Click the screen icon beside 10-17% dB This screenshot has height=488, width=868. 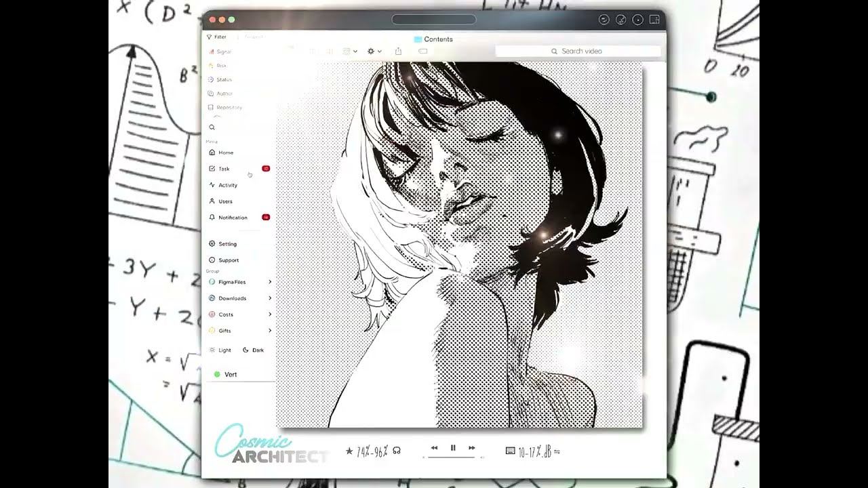[x=510, y=451]
